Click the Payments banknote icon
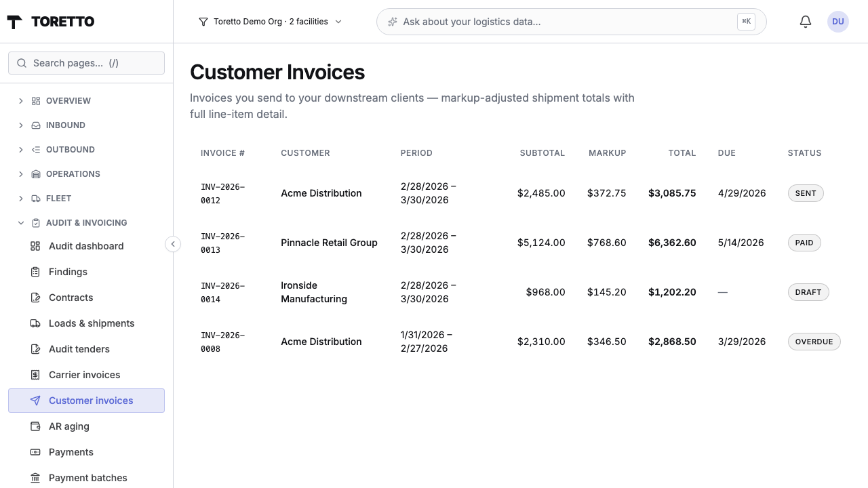The height and width of the screenshot is (488, 868). (x=35, y=452)
